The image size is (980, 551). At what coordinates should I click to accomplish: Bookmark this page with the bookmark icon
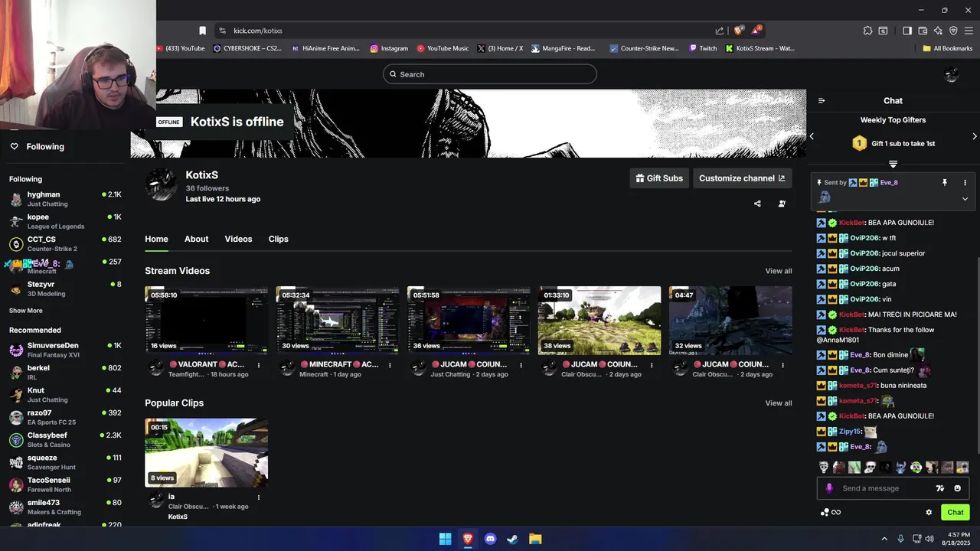[202, 31]
